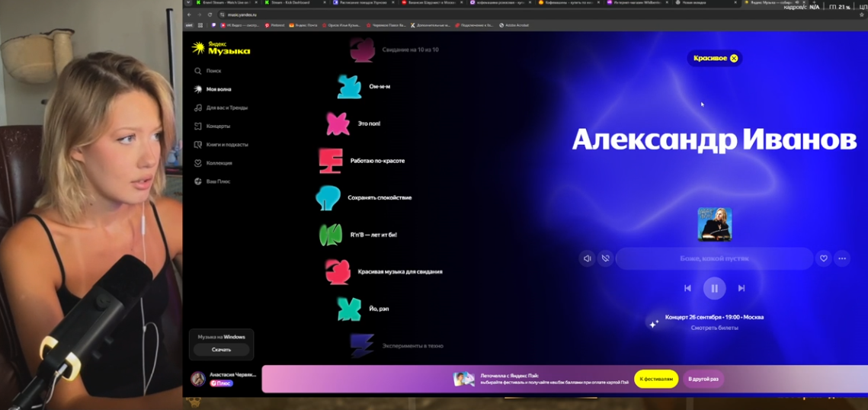Dismiss banner with В другой раз

pos(703,379)
